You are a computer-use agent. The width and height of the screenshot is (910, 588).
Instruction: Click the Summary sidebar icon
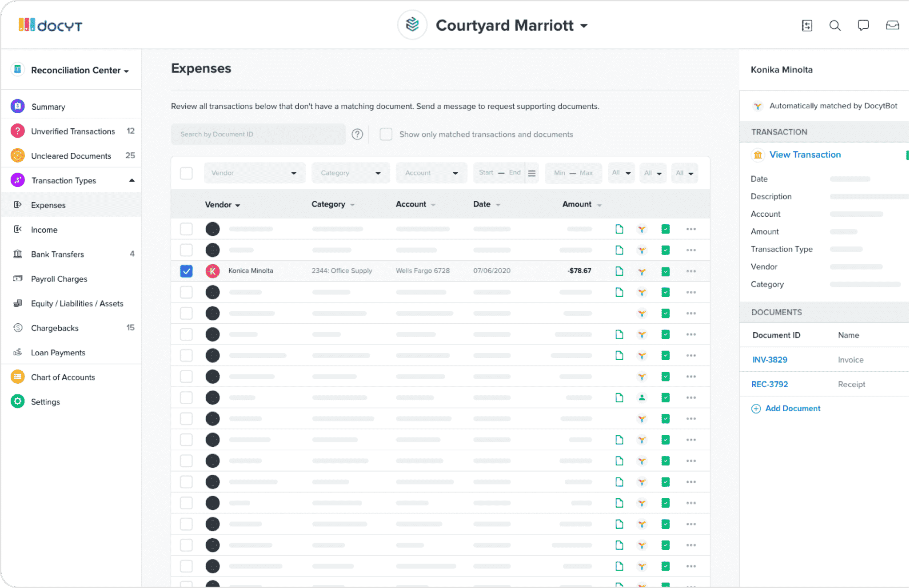point(17,106)
